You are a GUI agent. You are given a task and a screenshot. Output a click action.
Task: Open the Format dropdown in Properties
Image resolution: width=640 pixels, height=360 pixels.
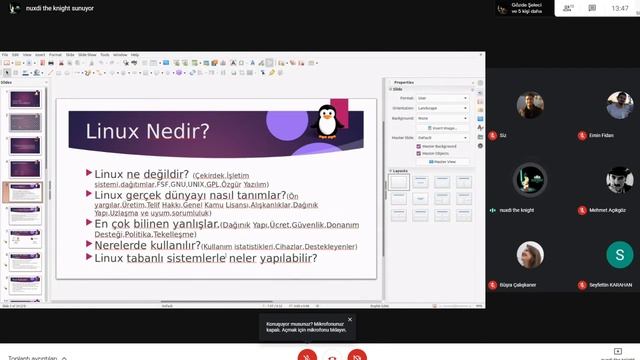(x=442, y=98)
